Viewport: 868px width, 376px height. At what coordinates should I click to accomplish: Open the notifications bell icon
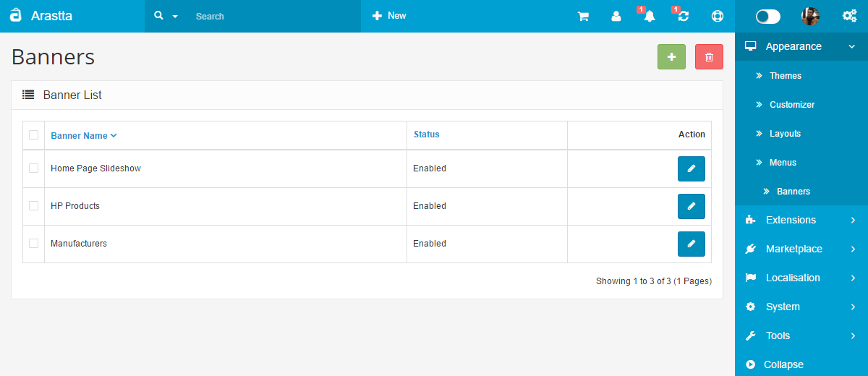pyautogui.click(x=650, y=16)
